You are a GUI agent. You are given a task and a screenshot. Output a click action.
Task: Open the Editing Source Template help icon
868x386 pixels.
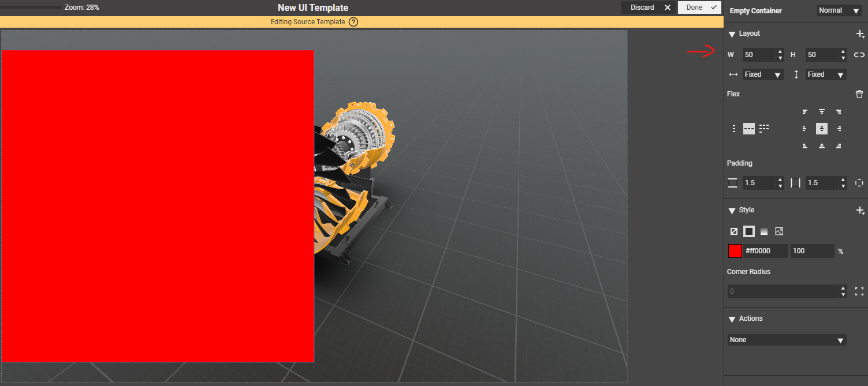353,22
